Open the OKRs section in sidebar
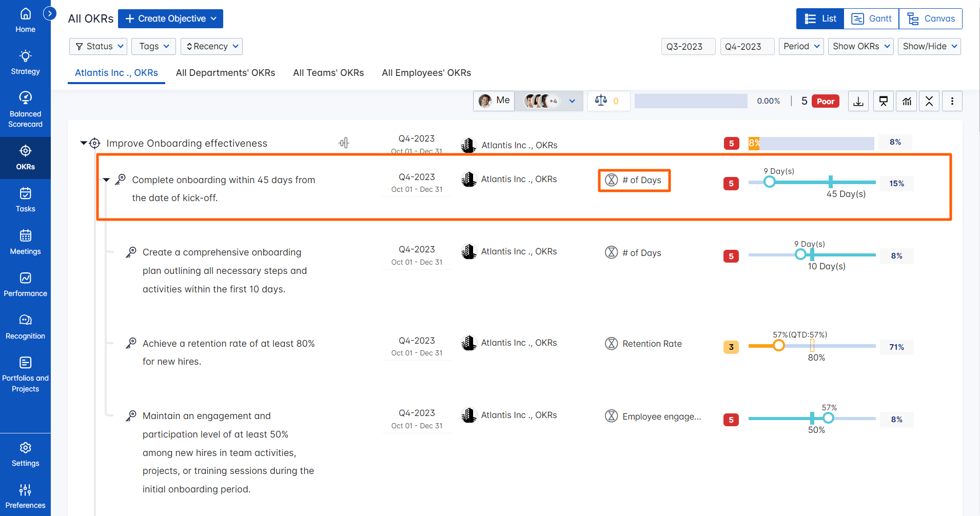The height and width of the screenshot is (516, 980). 25,157
